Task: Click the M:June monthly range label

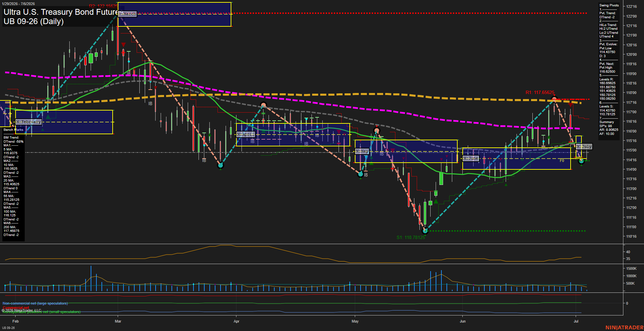Action: (471, 158)
